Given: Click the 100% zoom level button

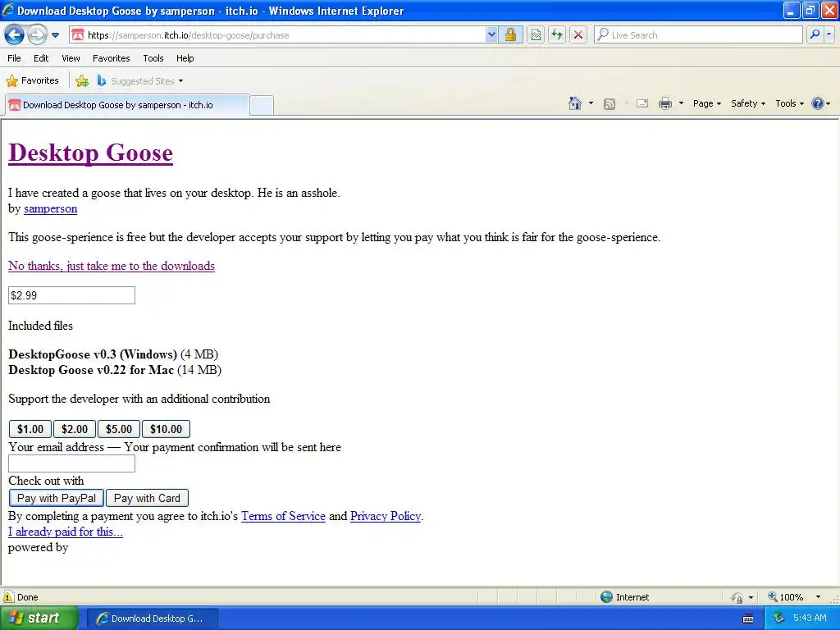Looking at the screenshot, I should [786, 597].
